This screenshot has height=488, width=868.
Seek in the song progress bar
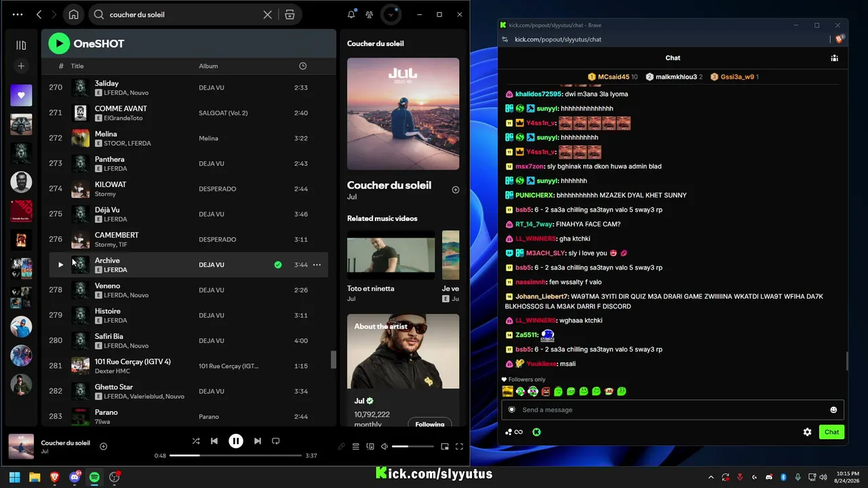click(x=235, y=455)
